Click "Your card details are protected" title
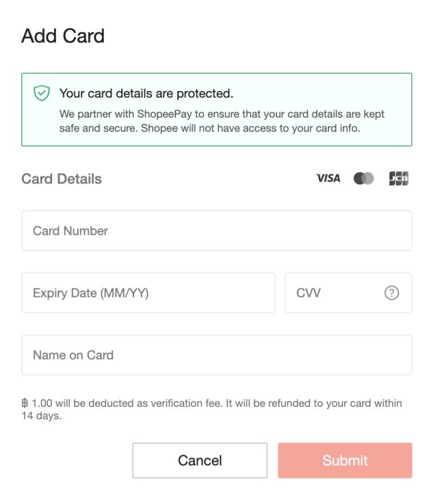Viewport: 438px width, 504px height. click(x=146, y=93)
